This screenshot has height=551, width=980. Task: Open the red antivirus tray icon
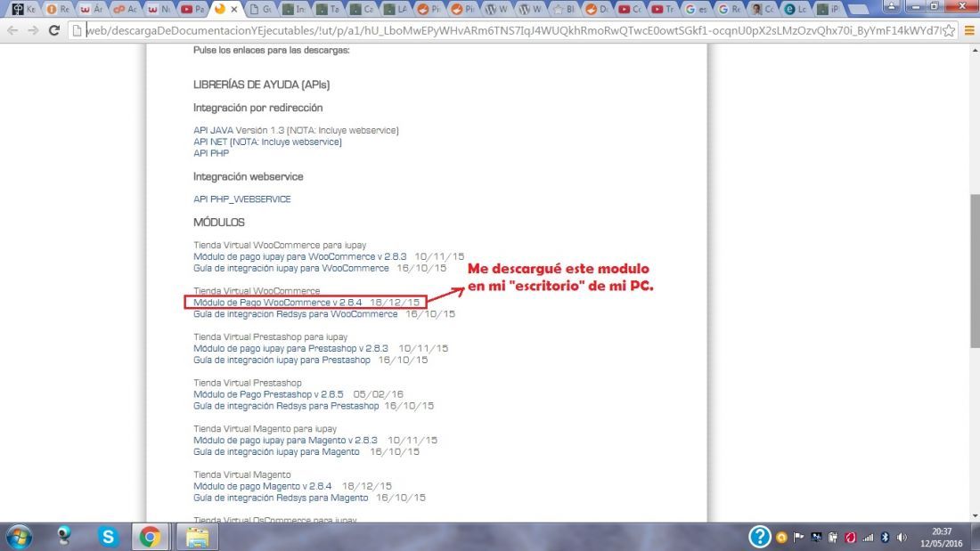coord(850,538)
